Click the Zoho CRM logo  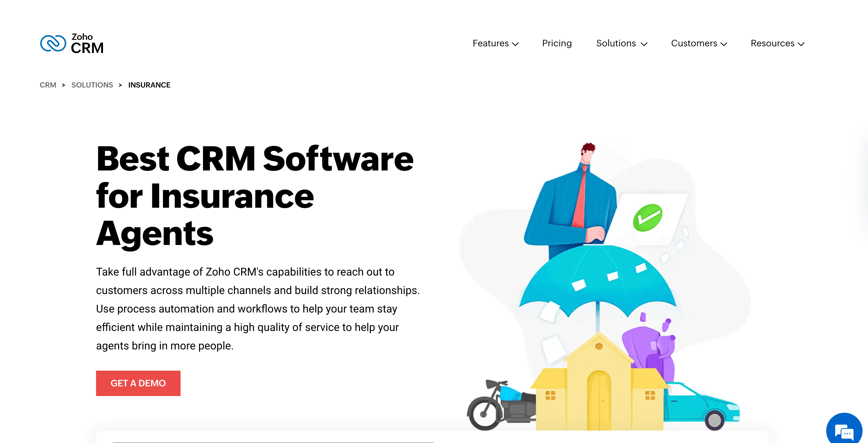tap(72, 43)
